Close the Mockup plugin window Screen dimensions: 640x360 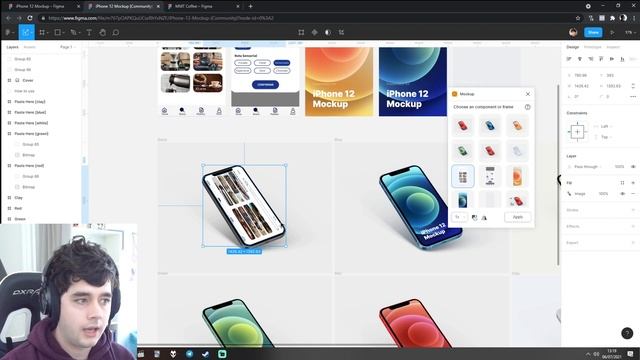(528, 94)
